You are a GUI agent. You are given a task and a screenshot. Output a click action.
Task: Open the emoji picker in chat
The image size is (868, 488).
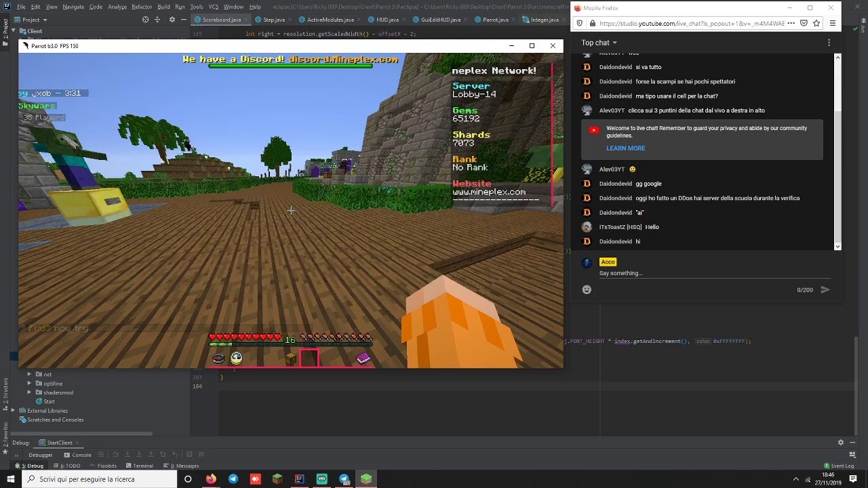[587, 289]
